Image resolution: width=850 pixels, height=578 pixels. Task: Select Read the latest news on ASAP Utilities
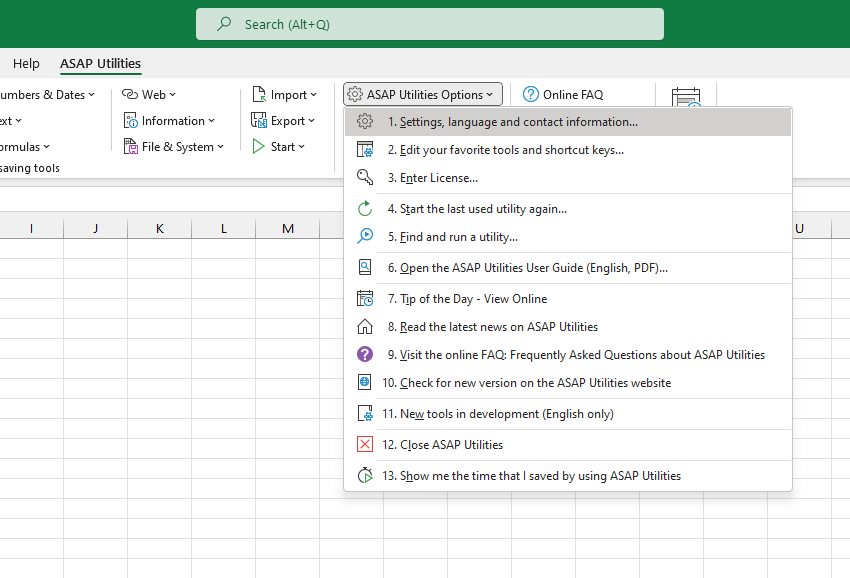[568, 327]
